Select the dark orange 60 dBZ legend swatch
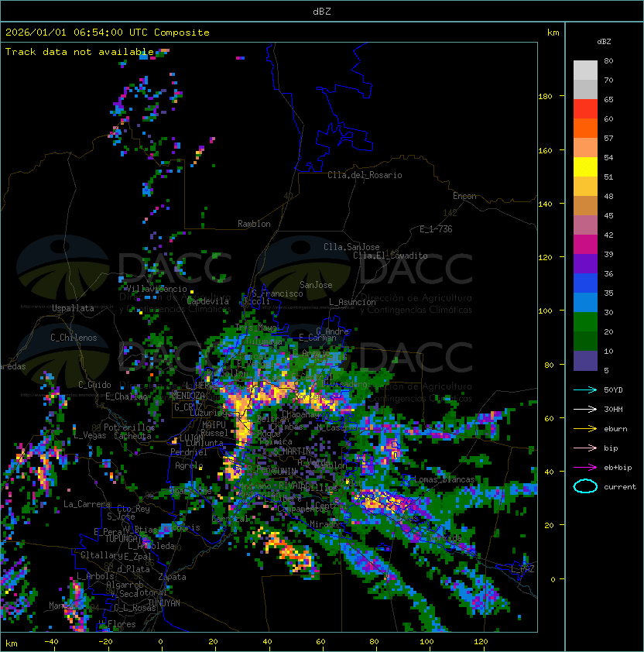The height and width of the screenshot is (652, 644). pyautogui.click(x=585, y=128)
